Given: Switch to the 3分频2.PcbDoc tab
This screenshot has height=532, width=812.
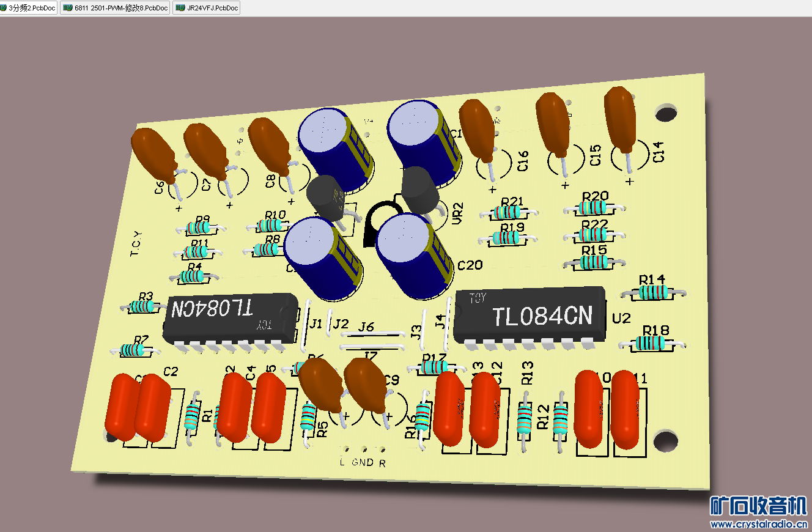Looking at the screenshot, I should [29, 8].
